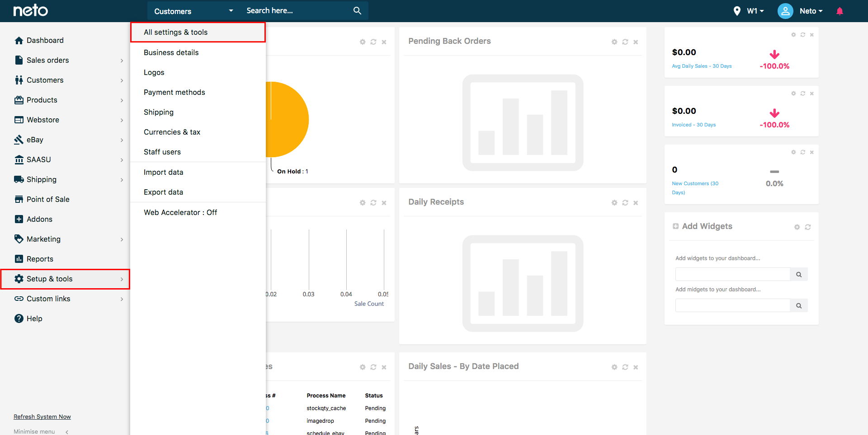868x435 pixels.
Task: Open notifications bell icon
Action: pyautogui.click(x=840, y=11)
